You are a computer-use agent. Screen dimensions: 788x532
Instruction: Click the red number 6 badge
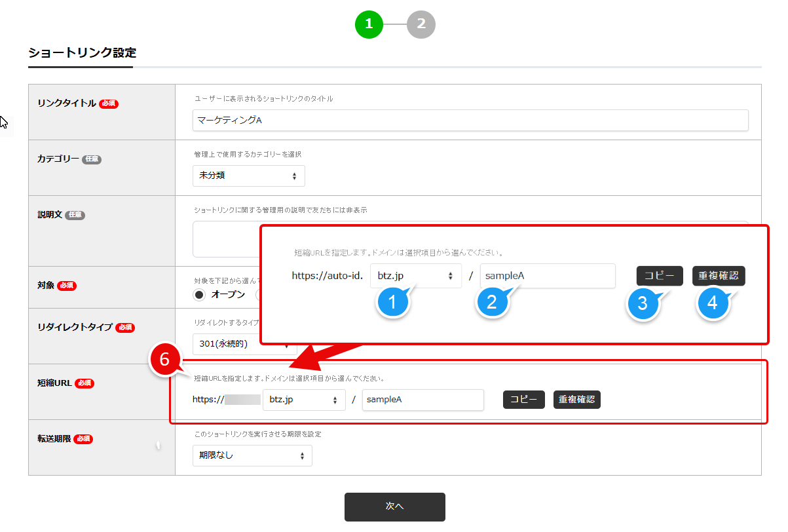165,359
